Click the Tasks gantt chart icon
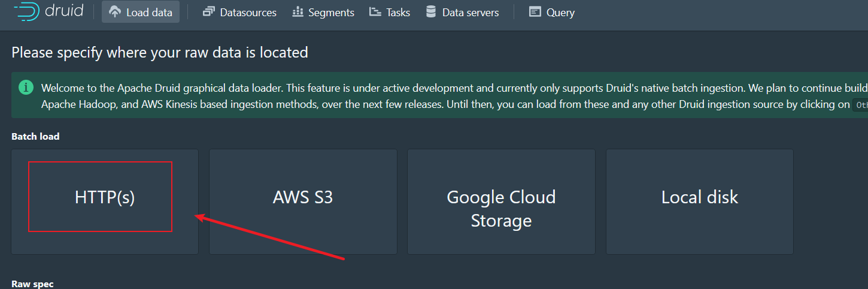Viewport: 868px width, 289px height. 375,12
